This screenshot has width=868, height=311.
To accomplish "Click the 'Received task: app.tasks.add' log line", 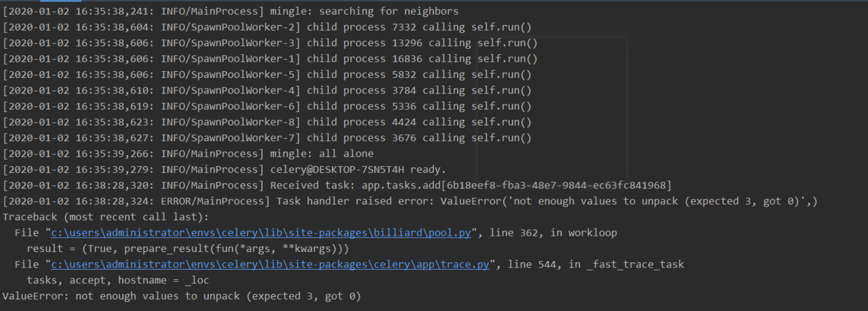I will (x=337, y=185).
